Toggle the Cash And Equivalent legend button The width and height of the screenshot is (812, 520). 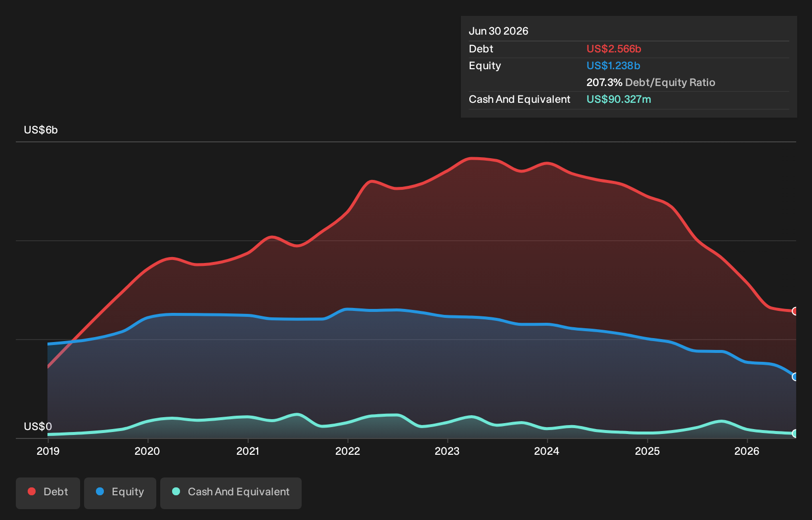(231, 493)
